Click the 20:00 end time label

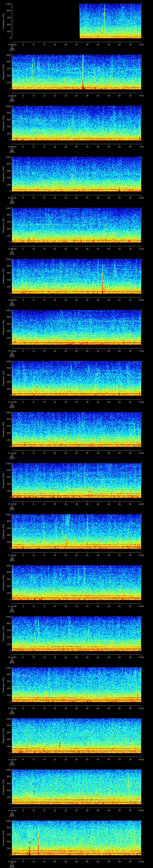point(141,810)
